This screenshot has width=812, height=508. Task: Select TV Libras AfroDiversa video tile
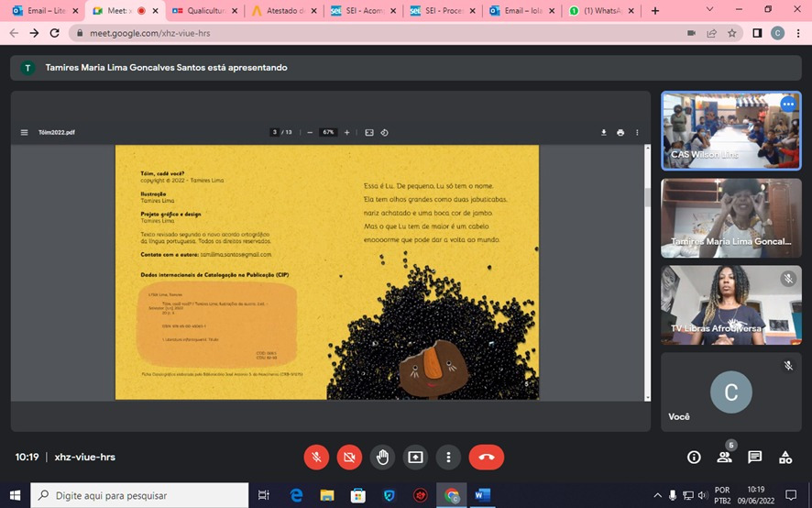(x=730, y=305)
